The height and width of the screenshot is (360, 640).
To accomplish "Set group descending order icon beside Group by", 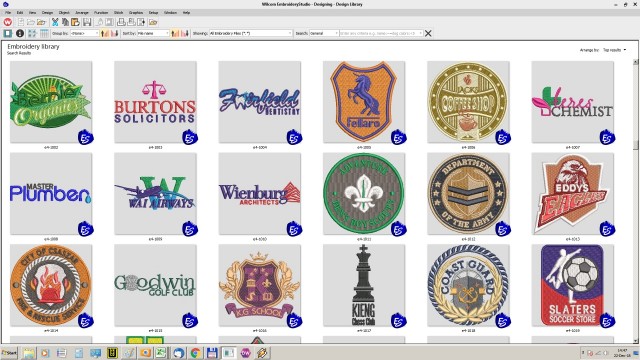I will (x=115, y=33).
